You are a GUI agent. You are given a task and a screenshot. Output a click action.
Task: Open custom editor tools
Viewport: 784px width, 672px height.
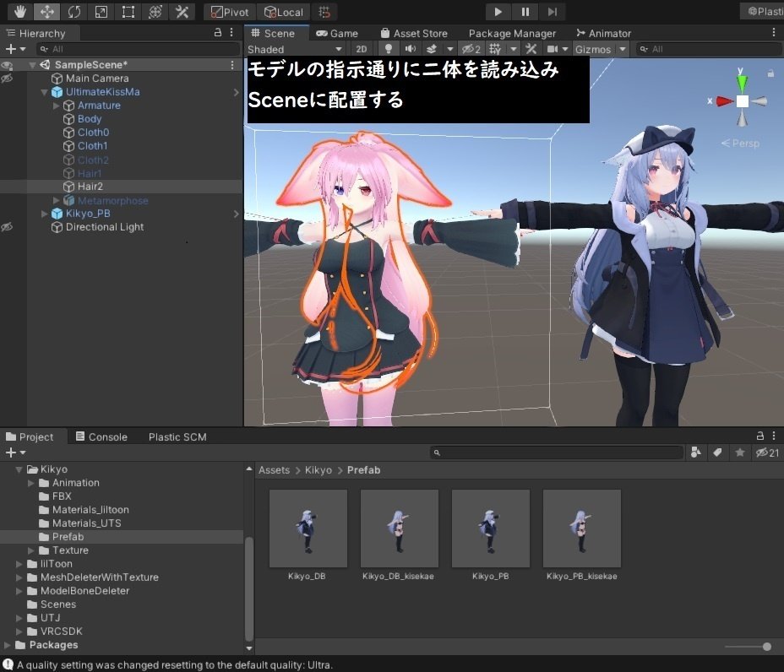pos(182,12)
